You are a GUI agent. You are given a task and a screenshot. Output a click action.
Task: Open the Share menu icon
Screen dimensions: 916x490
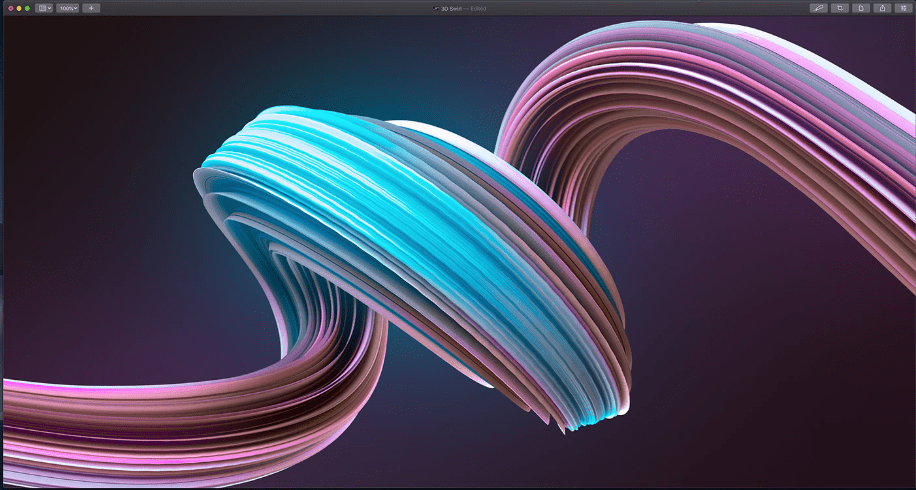882,8
